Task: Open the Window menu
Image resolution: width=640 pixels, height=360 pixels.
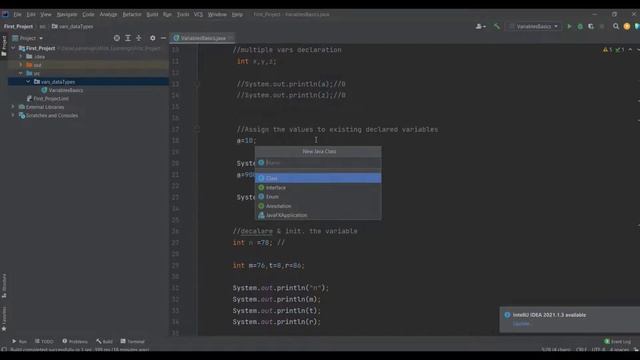Action: click(217, 14)
